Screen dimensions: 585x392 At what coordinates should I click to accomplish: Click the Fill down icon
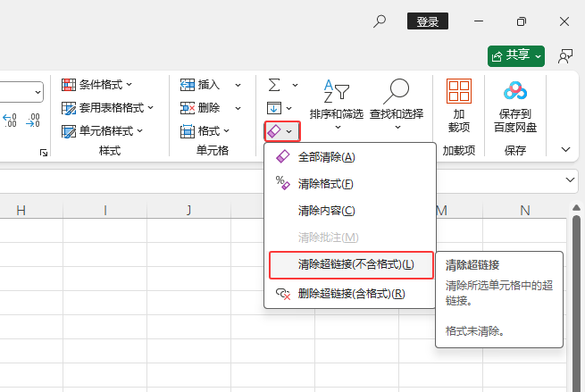click(274, 107)
